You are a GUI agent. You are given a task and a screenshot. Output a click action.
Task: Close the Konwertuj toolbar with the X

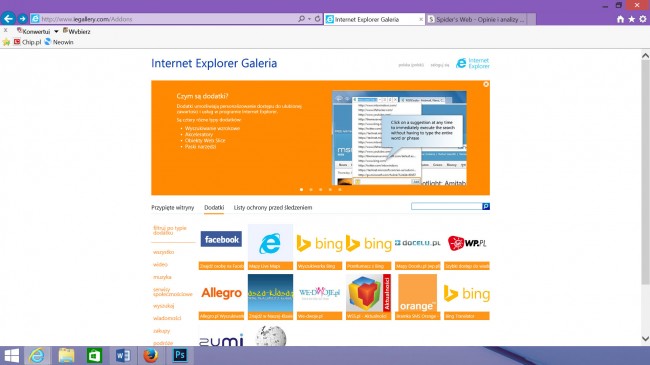tap(5, 30)
